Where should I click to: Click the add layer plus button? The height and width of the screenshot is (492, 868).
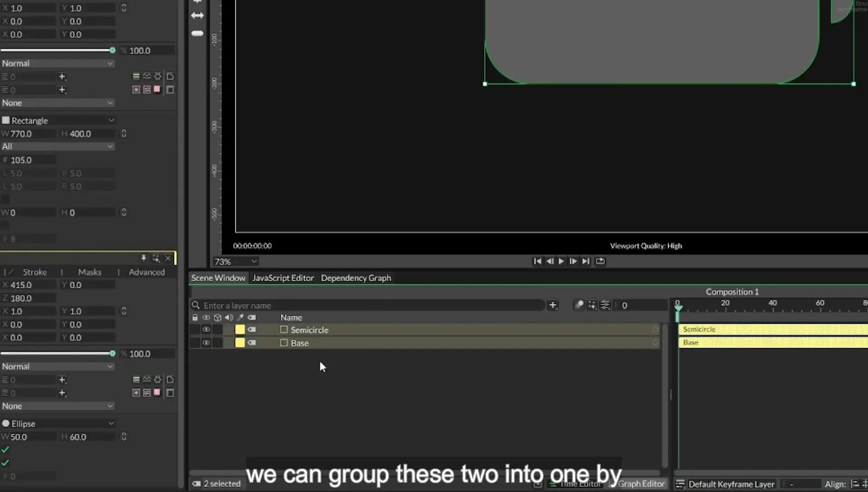[x=553, y=305]
